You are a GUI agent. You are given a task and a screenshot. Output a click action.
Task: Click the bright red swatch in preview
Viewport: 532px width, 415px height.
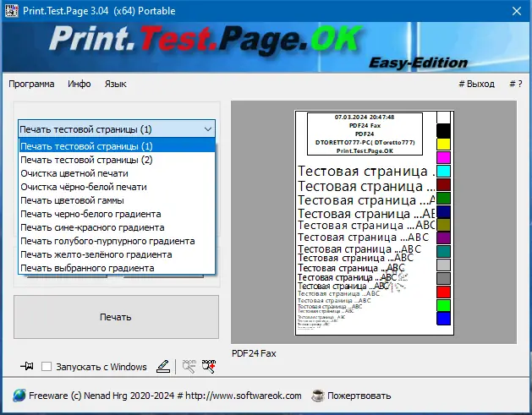point(443,292)
